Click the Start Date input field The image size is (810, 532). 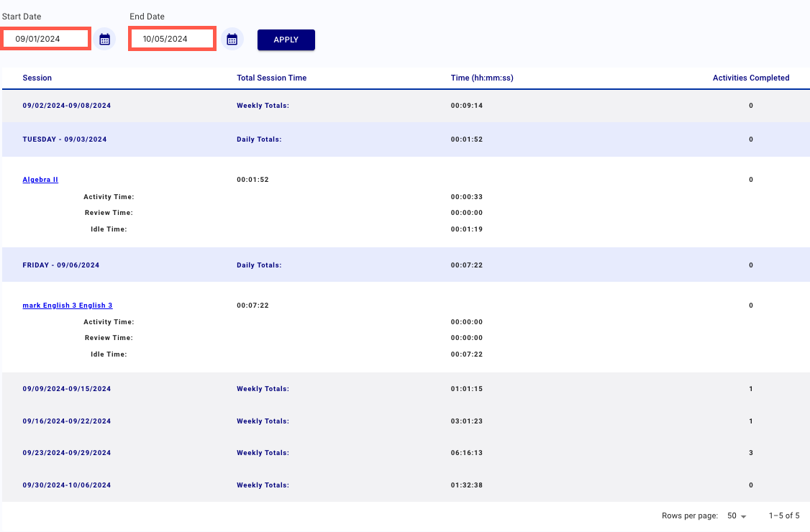[45, 38]
